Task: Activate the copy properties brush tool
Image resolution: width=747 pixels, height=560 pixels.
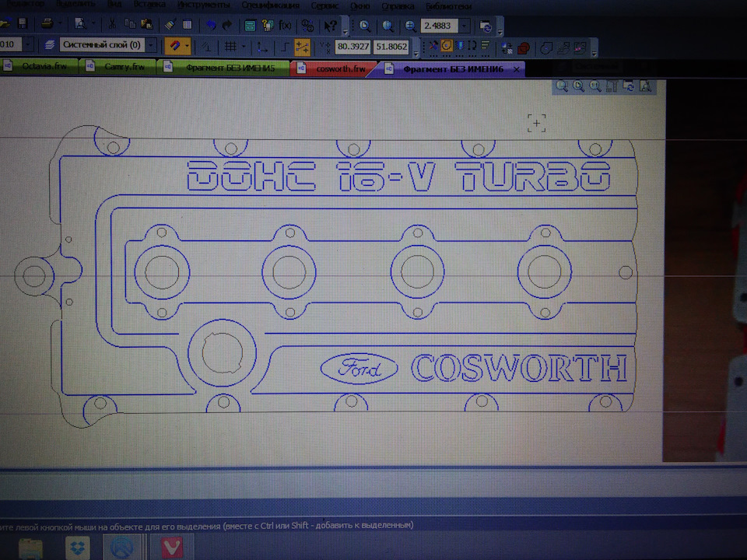Action: [170, 24]
